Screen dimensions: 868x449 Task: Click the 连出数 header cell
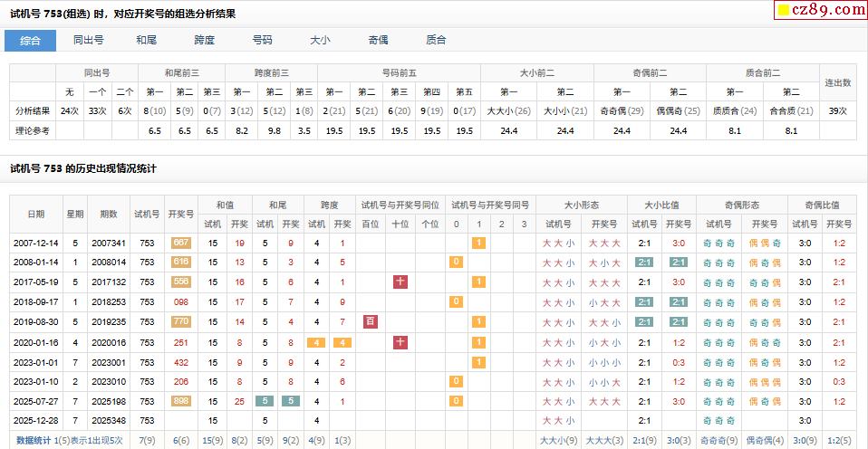pyautogui.click(x=837, y=82)
